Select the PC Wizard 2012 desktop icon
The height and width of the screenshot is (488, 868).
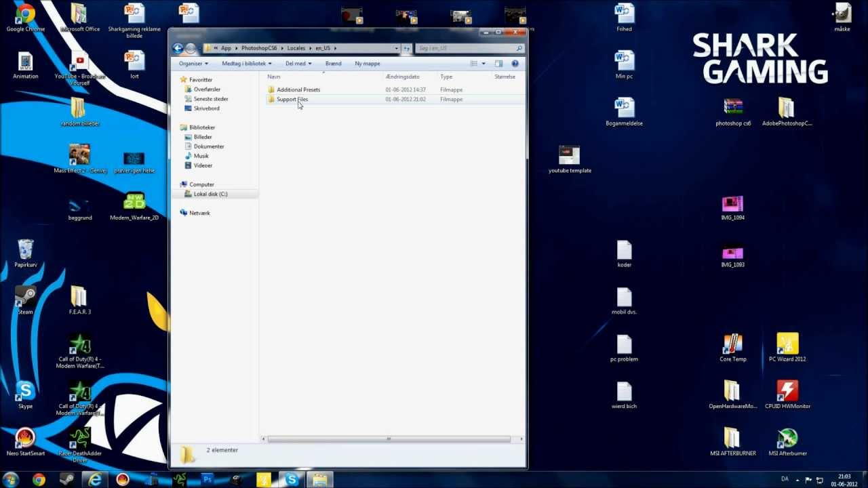pyautogui.click(x=787, y=348)
